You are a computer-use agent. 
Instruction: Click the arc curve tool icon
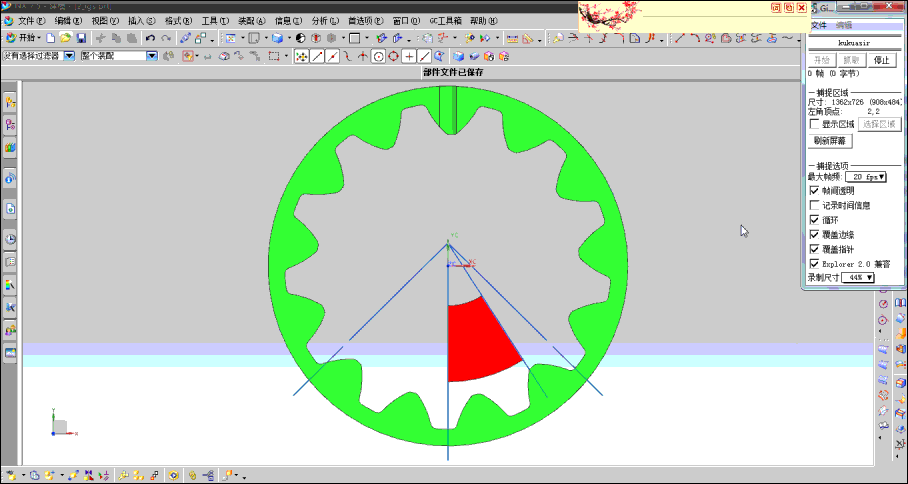point(695,38)
